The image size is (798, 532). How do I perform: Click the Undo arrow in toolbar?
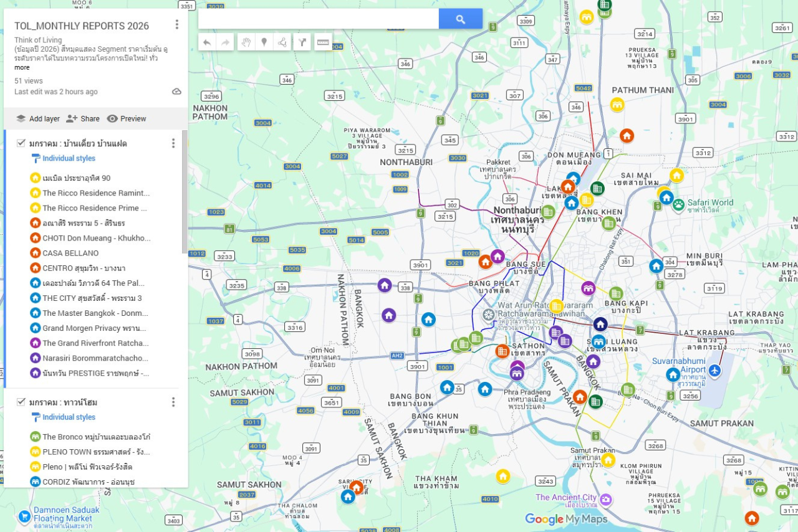207,42
